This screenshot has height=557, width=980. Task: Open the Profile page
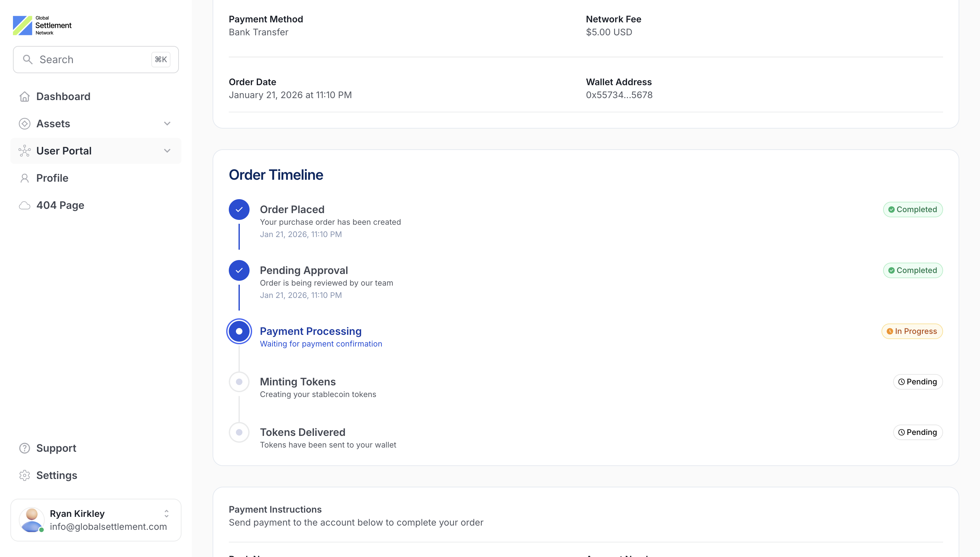point(52,178)
